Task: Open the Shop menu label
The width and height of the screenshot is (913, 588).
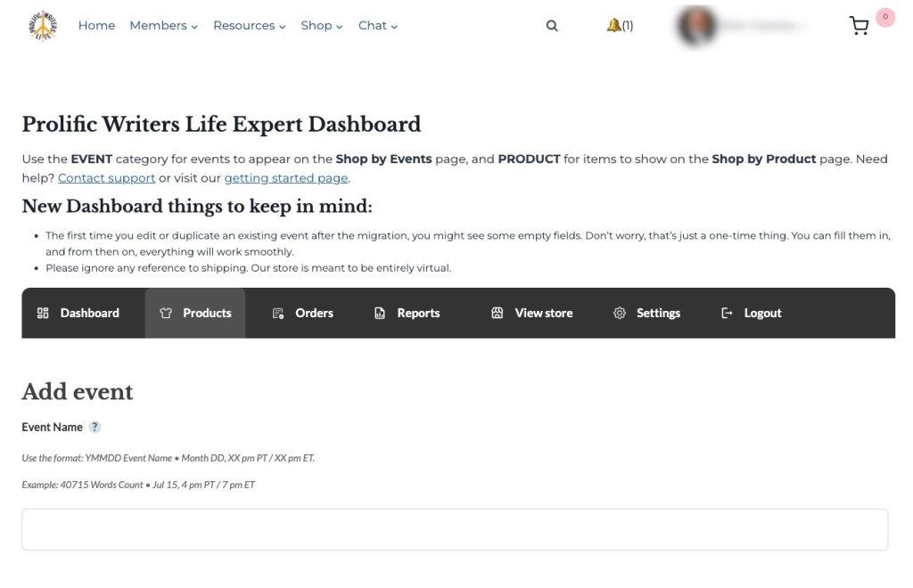Action: 317,26
